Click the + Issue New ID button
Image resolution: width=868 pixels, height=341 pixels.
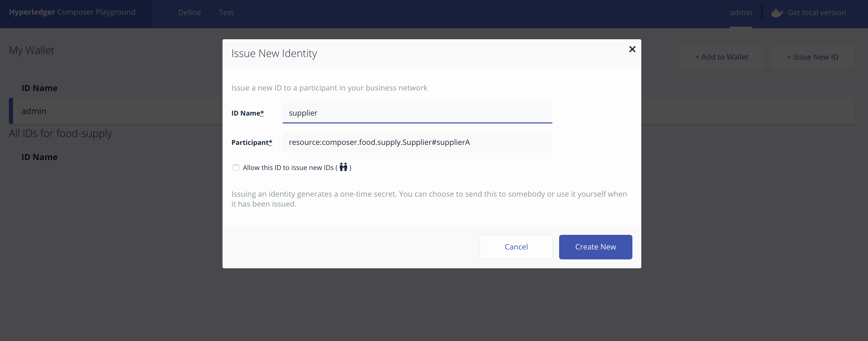tap(813, 57)
